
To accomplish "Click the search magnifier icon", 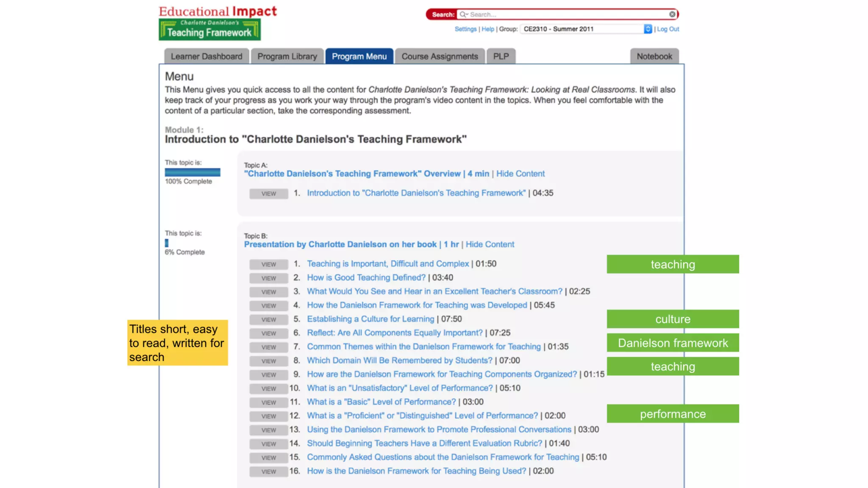I will [x=463, y=14].
